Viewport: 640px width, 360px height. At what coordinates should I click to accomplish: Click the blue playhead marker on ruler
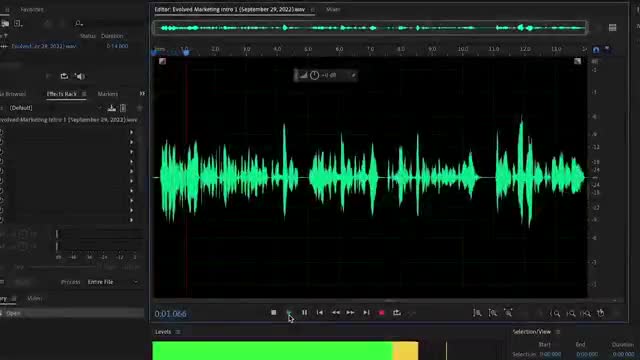(186, 52)
